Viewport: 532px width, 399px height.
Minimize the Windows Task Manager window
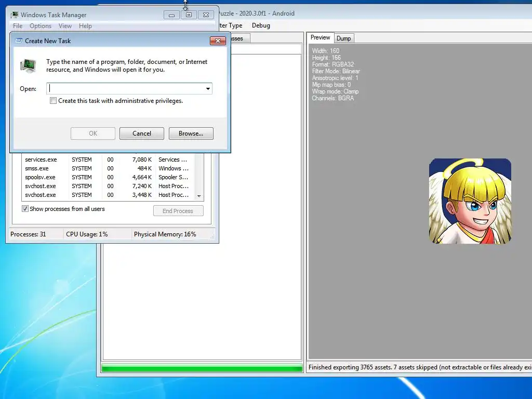[x=171, y=15]
